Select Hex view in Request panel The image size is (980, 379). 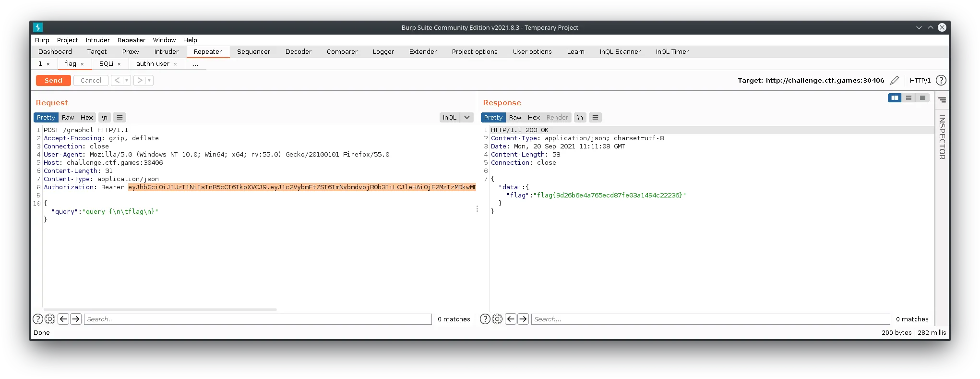click(86, 117)
